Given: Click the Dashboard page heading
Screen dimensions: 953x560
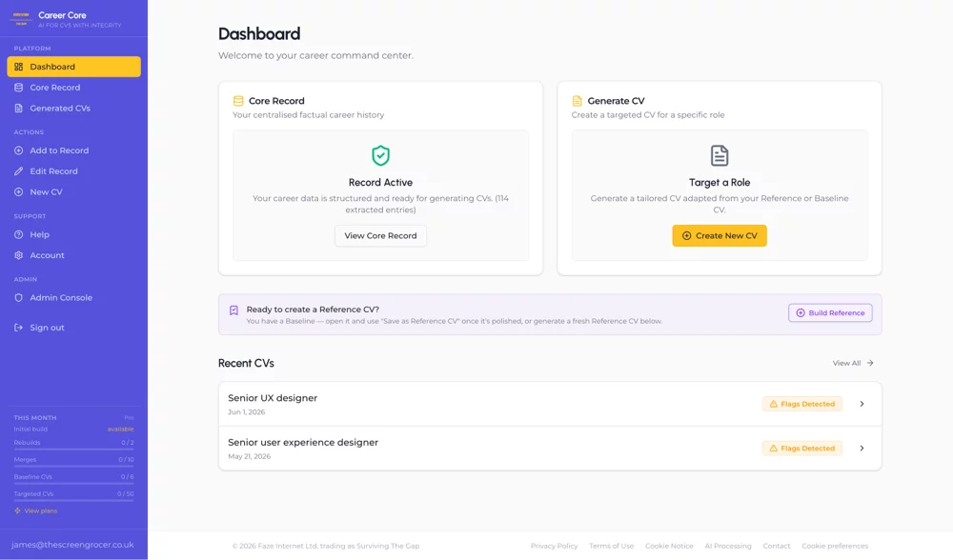Looking at the screenshot, I should coord(259,34).
